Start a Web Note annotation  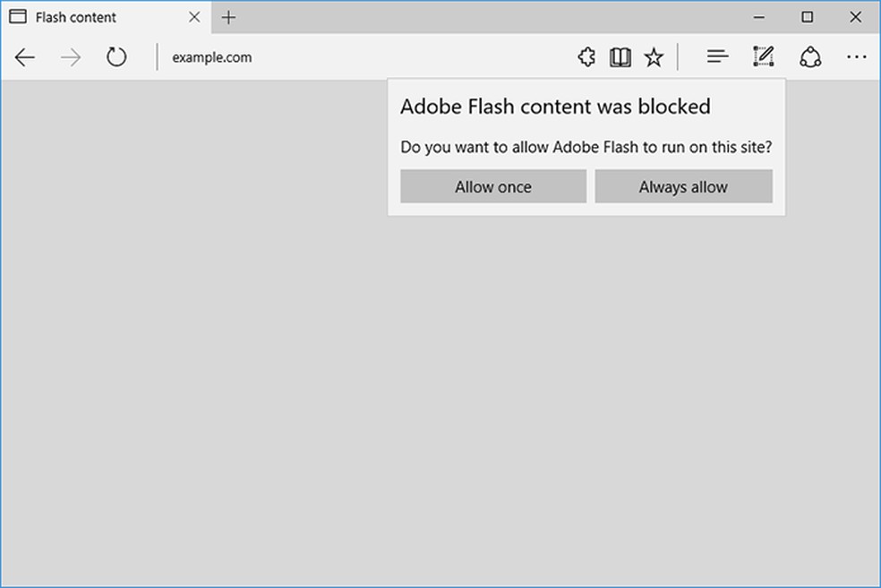(x=762, y=56)
